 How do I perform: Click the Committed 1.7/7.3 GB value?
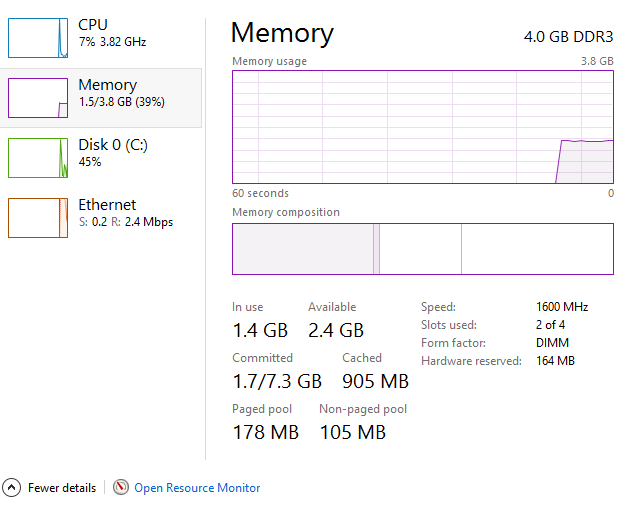pos(277,381)
